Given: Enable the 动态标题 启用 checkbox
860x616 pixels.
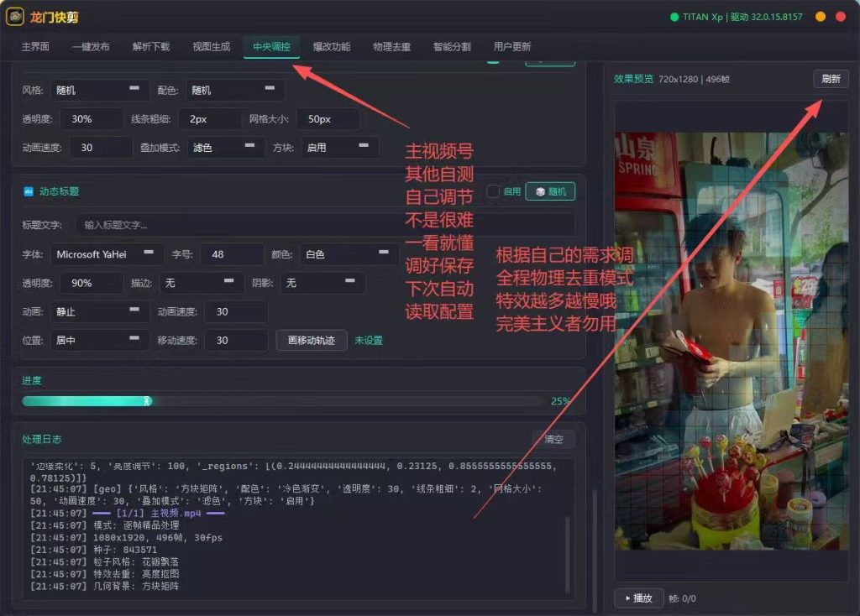Looking at the screenshot, I should 492,191.
